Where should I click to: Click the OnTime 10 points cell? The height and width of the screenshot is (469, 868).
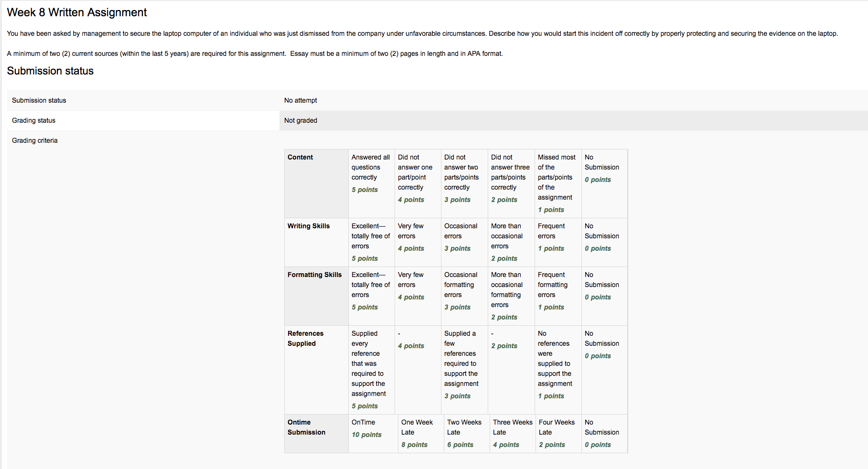373,434
